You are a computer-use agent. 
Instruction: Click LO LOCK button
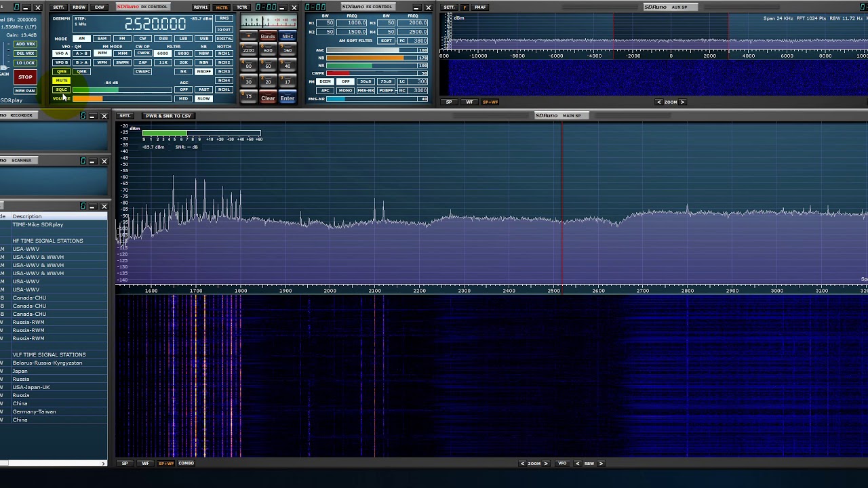[25, 62]
